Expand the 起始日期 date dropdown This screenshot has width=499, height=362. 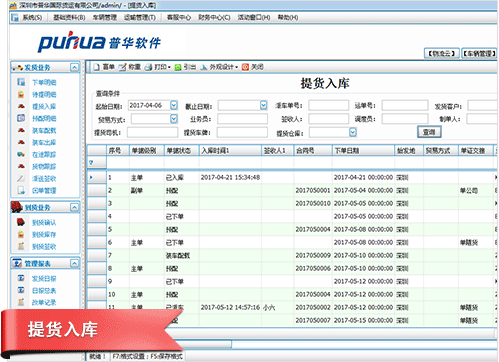tap(174, 105)
